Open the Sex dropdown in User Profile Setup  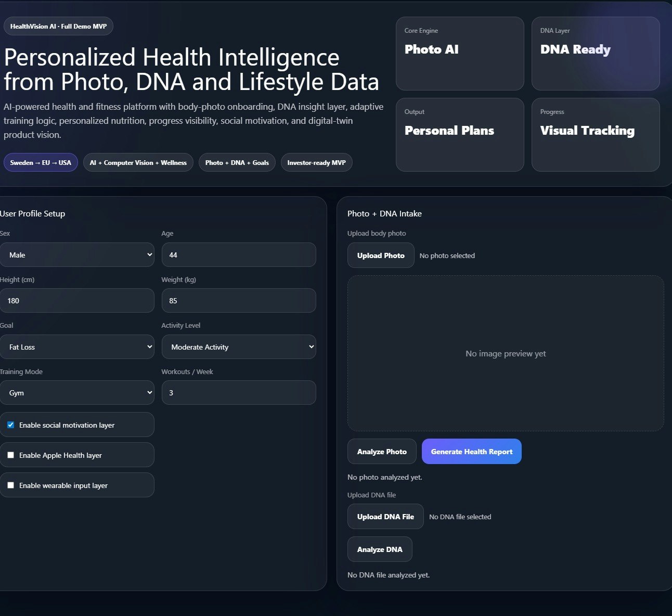coord(77,254)
